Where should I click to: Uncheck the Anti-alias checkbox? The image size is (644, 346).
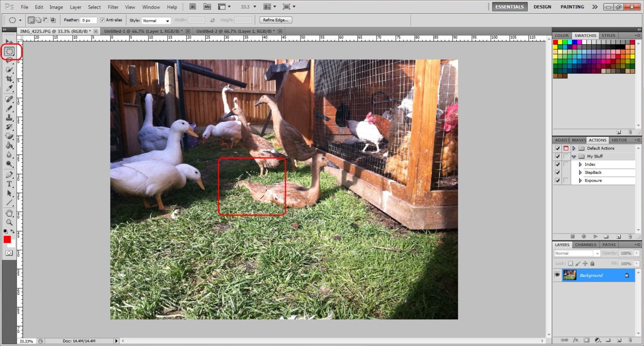102,20
